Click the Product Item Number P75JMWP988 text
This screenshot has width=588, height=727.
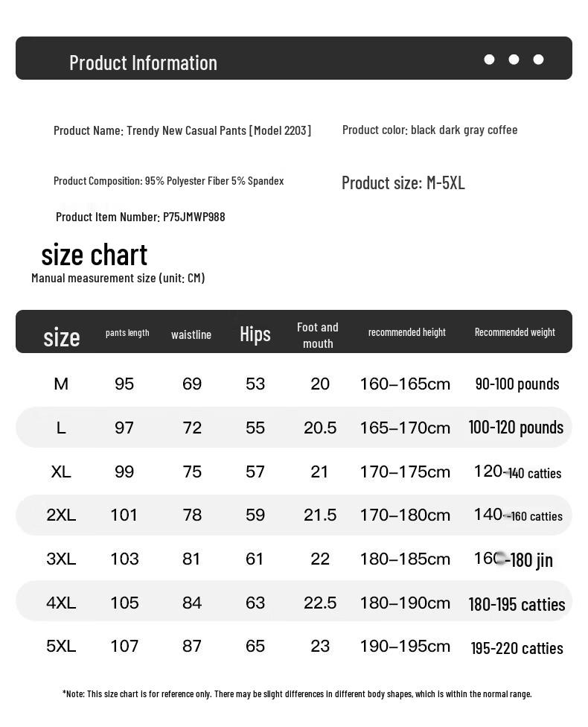click(141, 217)
